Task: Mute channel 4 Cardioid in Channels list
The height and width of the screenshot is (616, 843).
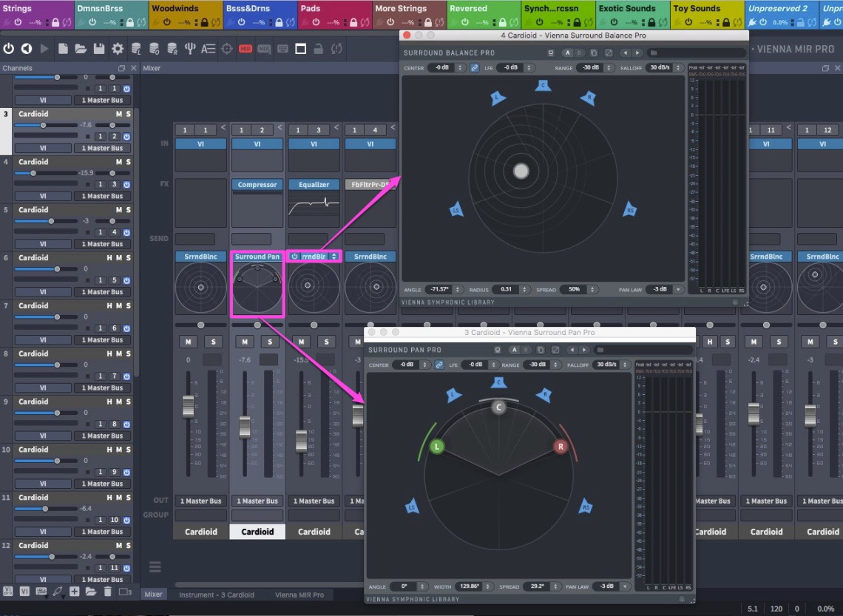Action: tap(119, 162)
